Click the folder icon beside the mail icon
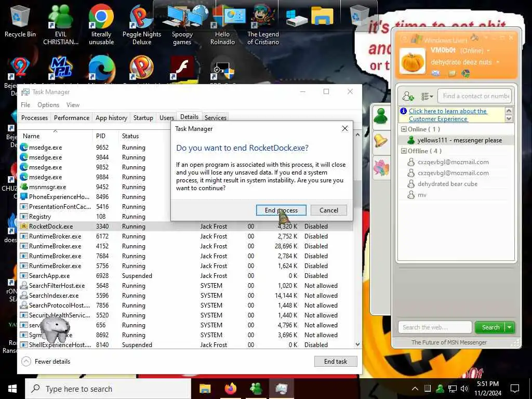The width and height of the screenshot is (532, 399). coord(452,73)
